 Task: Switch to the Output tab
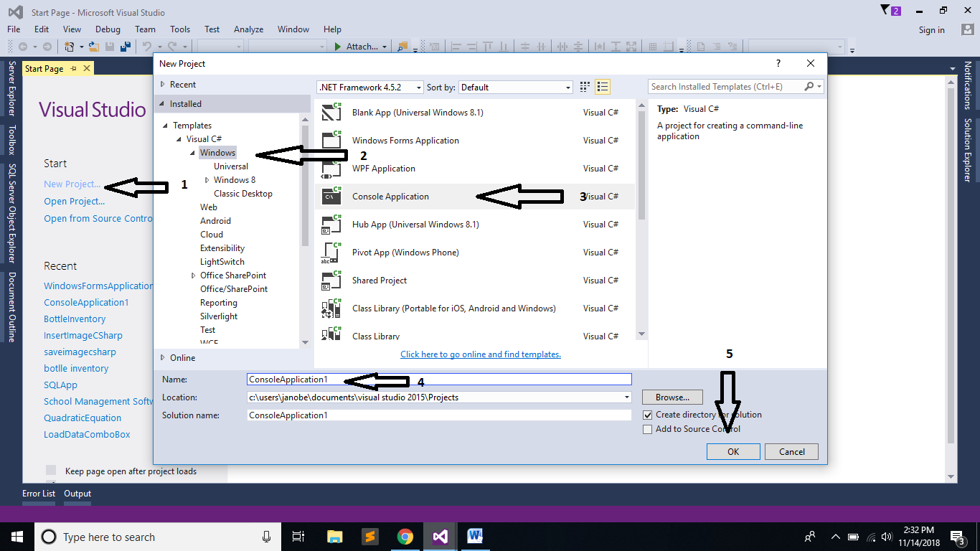pyautogui.click(x=77, y=494)
